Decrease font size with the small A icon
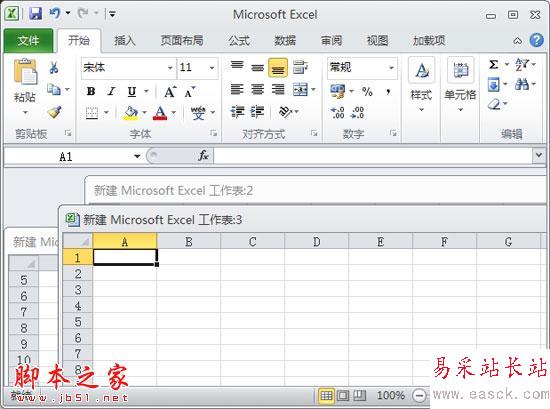The width and height of the screenshot is (550, 409). tap(190, 92)
